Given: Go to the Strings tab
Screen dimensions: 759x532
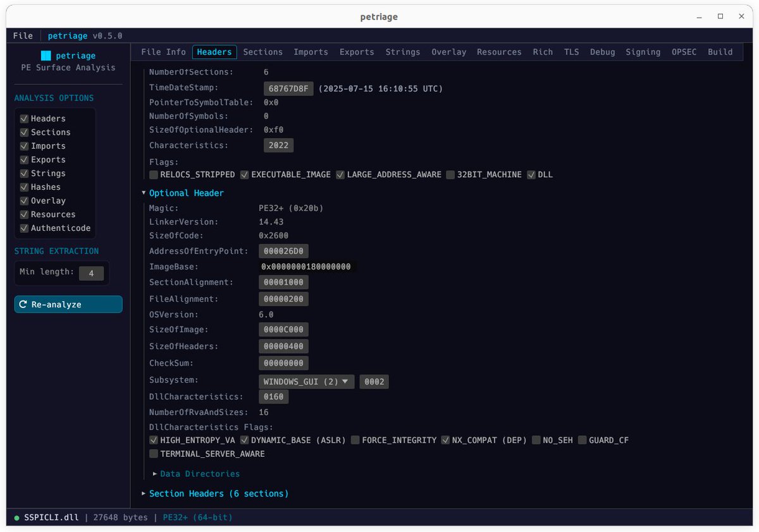Looking at the screenshot, I should pyautogui.click(x=403, y=52).
